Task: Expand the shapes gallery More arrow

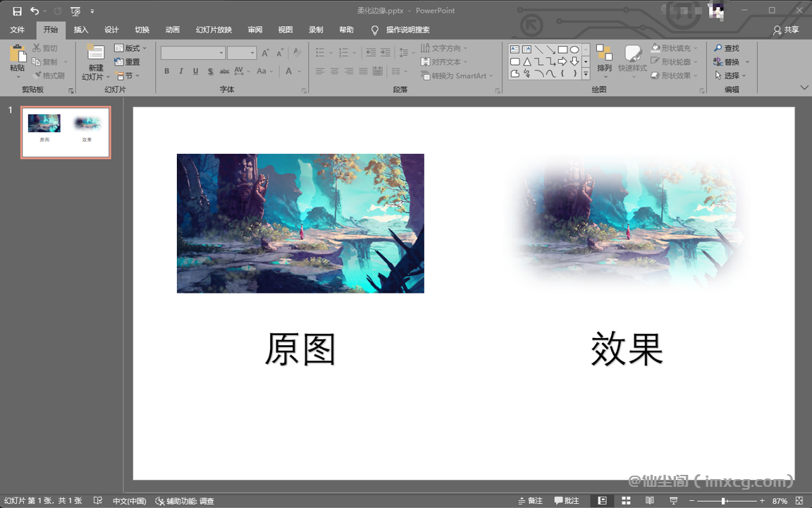Action: tap(586, 73)
